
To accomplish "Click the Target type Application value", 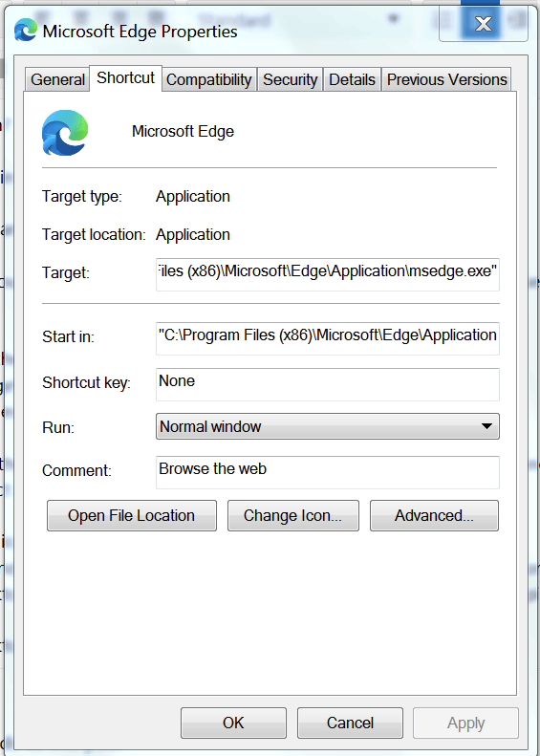I will coord(193,196).
